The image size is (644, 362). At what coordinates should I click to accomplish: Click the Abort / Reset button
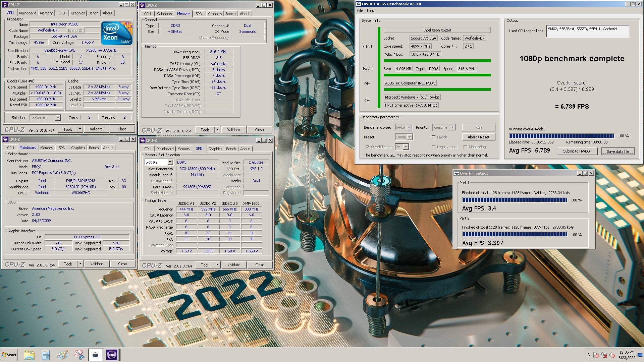(478, 137)
